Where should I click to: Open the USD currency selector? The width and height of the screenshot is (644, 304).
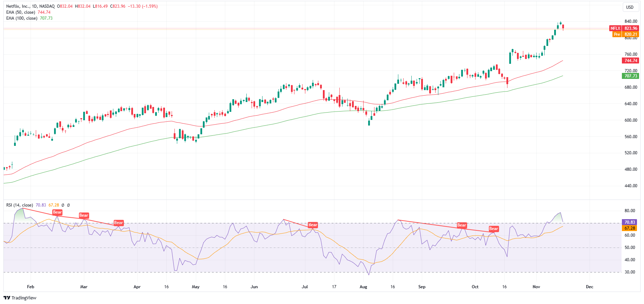pyautogui.click(x=630, y=7)
